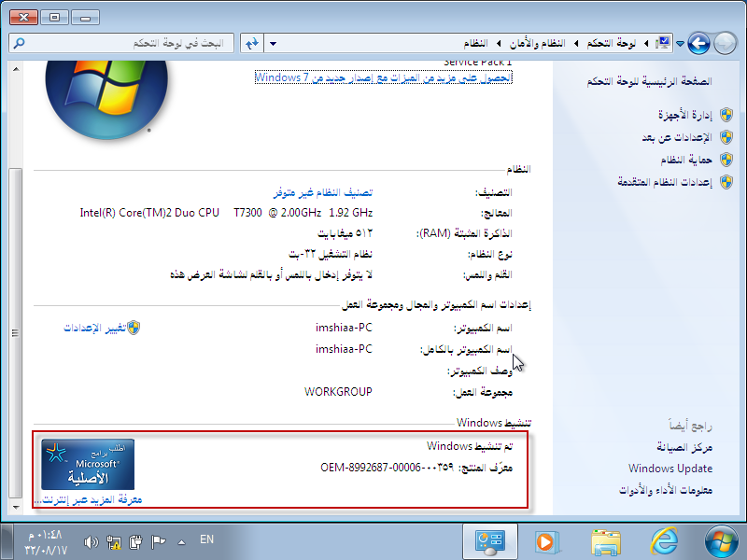747x560 pixels.
Task: Open الإعدادات عن بعد remote settings
Action: point(677,137)
